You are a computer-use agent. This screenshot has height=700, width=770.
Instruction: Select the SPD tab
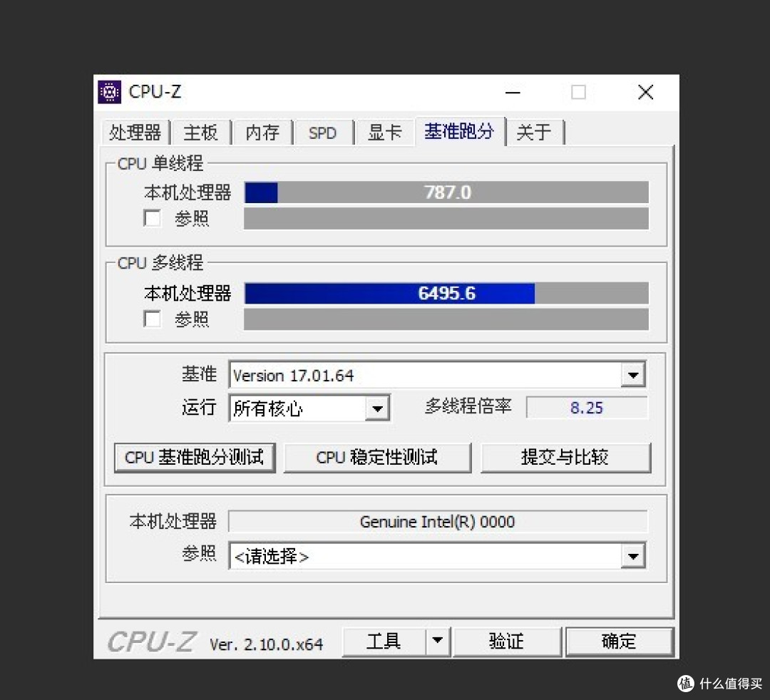point(322,132)
